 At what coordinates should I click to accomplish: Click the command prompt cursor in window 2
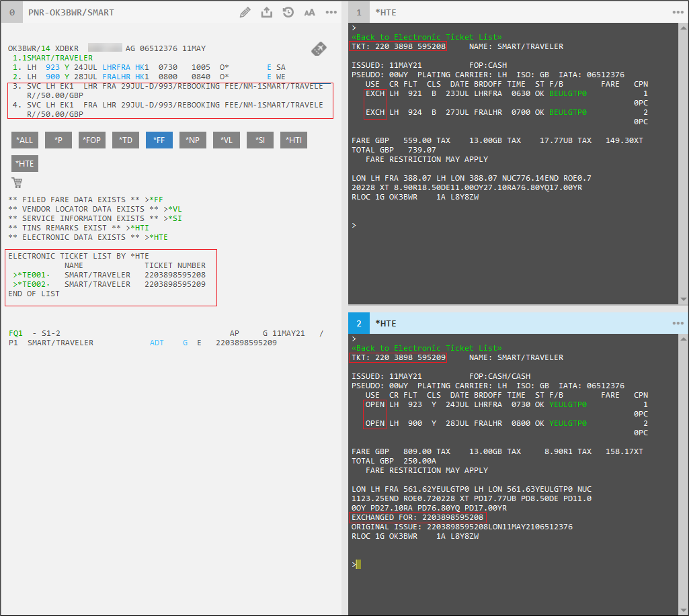click(359, 564)
